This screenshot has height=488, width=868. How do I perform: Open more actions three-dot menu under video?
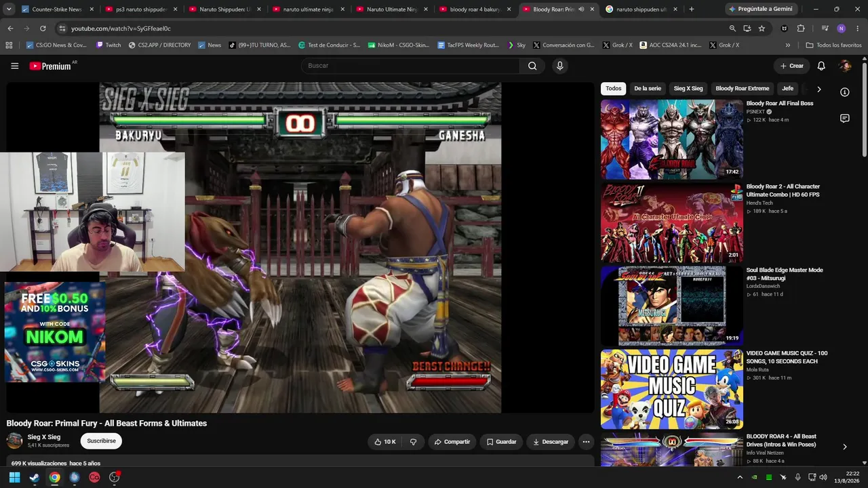(x=586, y=442)
